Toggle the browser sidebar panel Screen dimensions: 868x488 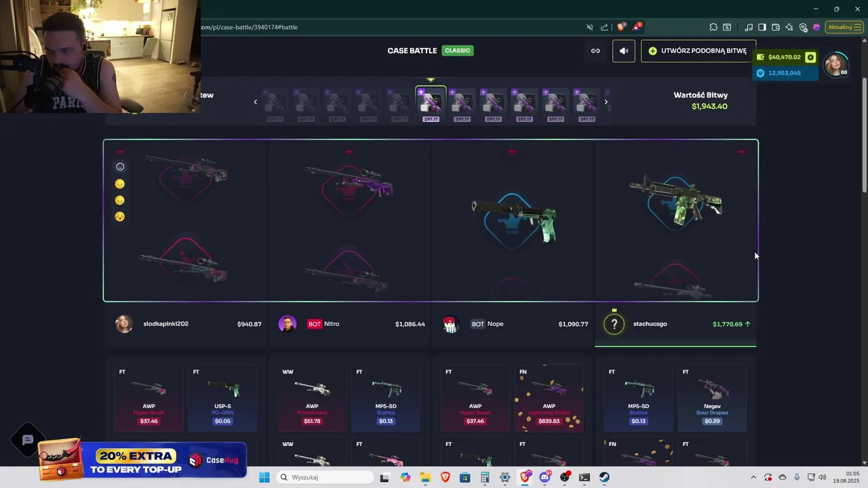click(x=762, y=27)
